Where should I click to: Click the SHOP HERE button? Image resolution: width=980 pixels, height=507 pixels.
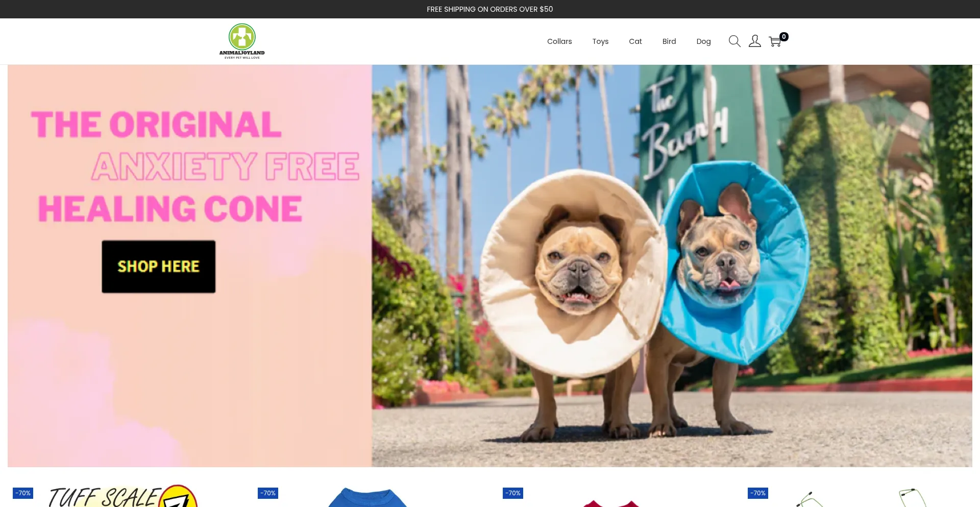[x=158, y=267]
